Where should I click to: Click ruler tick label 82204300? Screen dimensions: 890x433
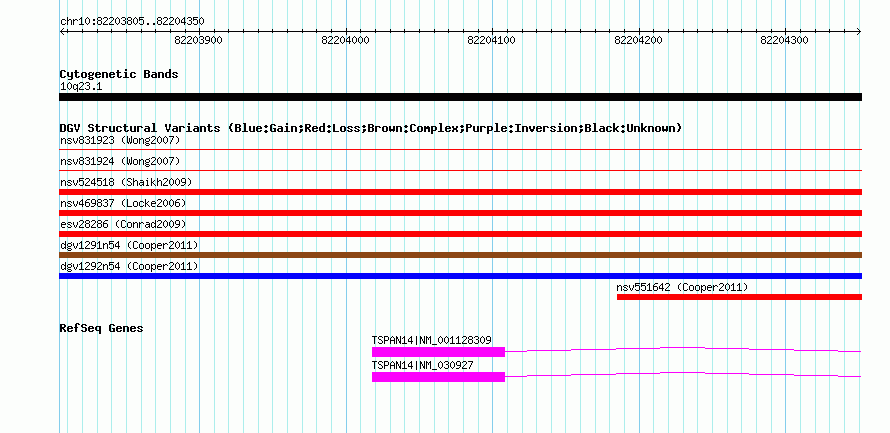[x=784, y=40]
